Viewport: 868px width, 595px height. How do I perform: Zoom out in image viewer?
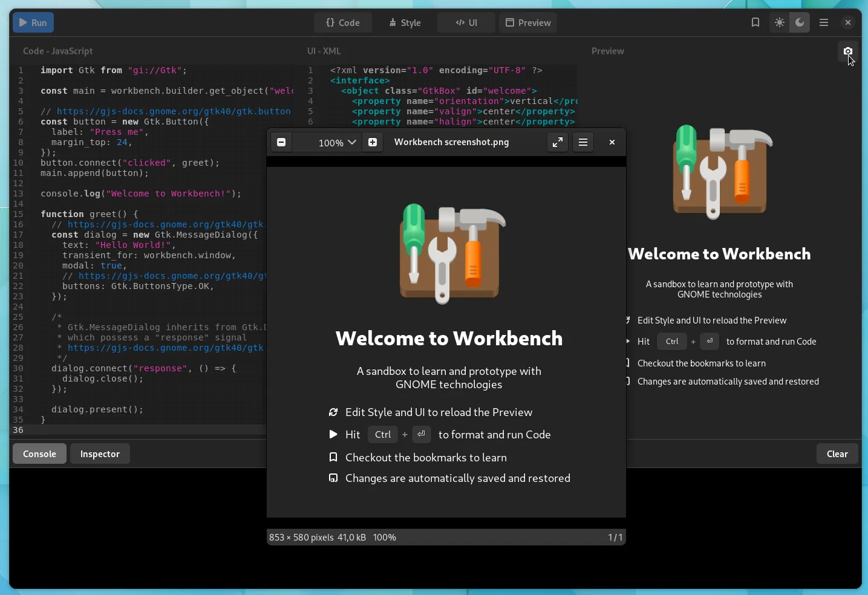(281, 142)
